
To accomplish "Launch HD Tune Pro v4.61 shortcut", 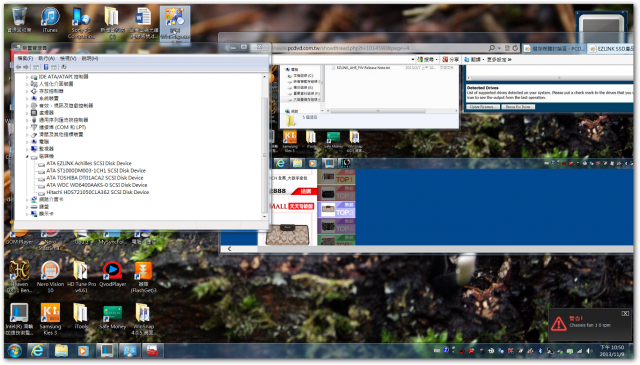I will (81, 276).
